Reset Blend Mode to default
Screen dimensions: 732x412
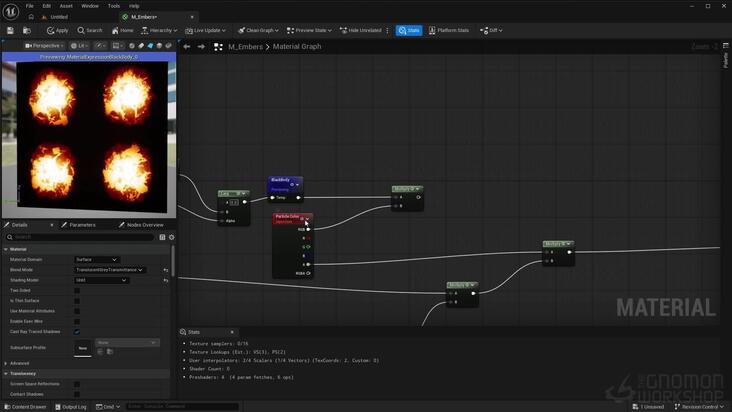[x=166, y=270]
